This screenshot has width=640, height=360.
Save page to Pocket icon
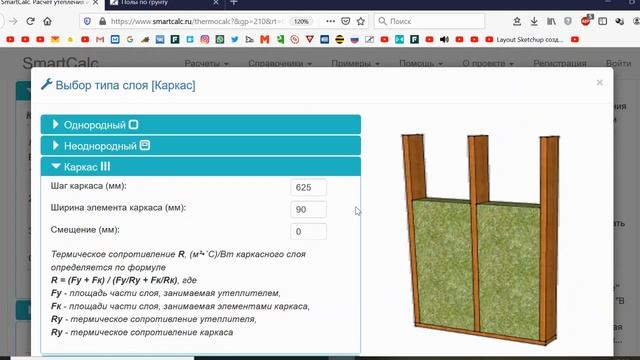pos(346,21)
